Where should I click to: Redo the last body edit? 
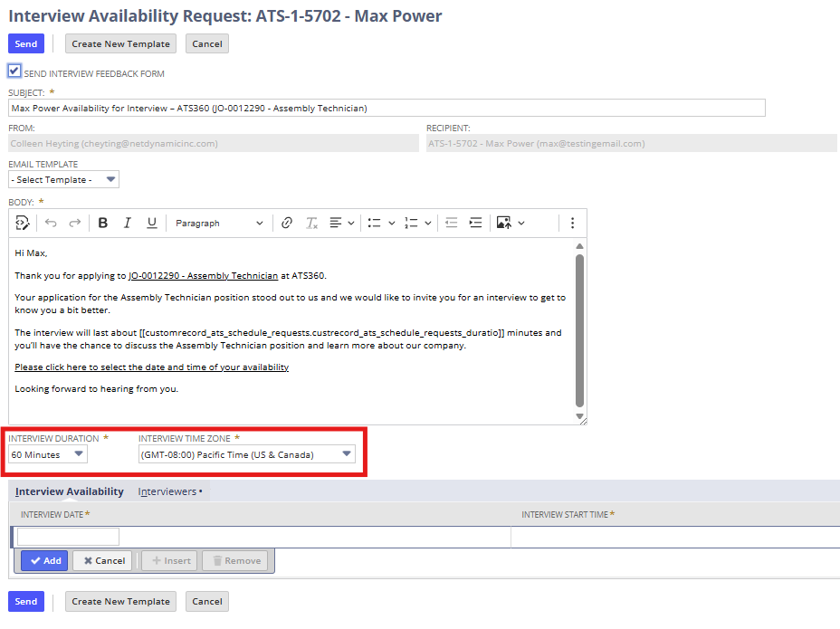(x=74, y=223)
